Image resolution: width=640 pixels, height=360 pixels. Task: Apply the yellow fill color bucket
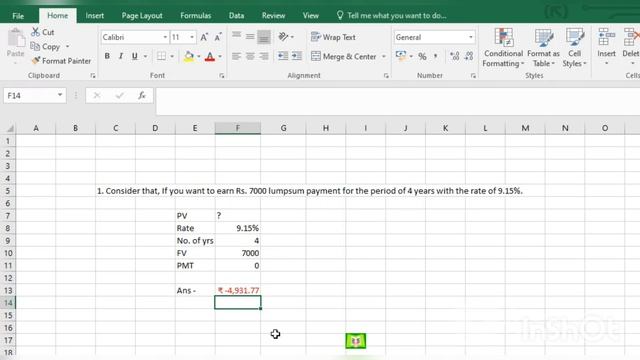(x=189, y=56)
